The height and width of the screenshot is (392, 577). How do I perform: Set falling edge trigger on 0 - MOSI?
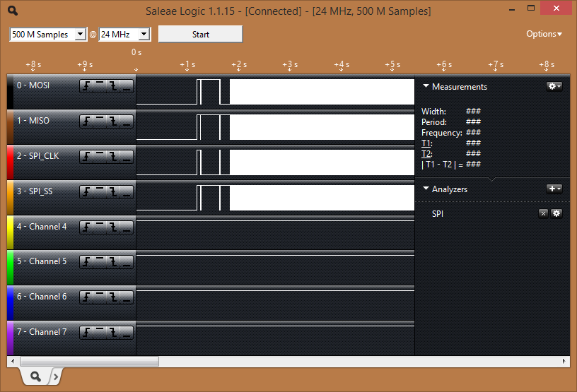coord(113,86)
